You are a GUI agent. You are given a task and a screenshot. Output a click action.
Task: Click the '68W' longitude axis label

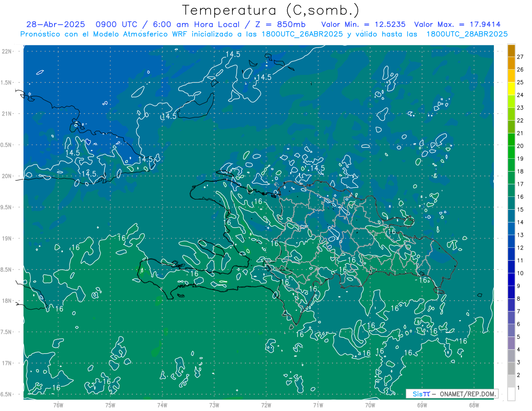click(x=474, y=405)
